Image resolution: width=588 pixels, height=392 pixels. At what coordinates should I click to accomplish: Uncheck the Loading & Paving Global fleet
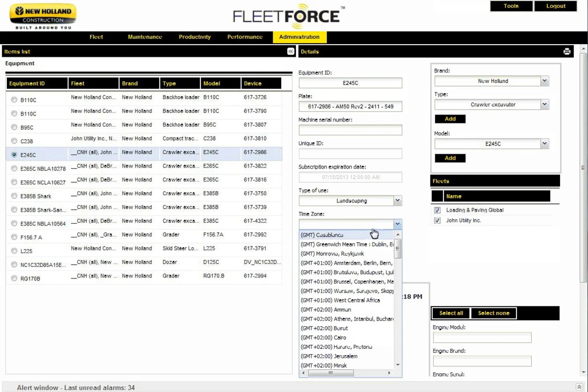pos(437,210)
